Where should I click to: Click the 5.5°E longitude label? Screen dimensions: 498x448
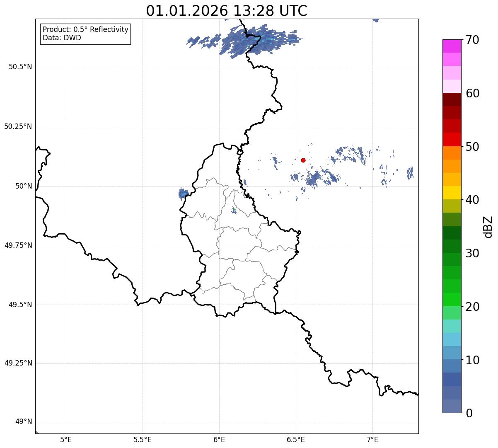click(143, 439)
